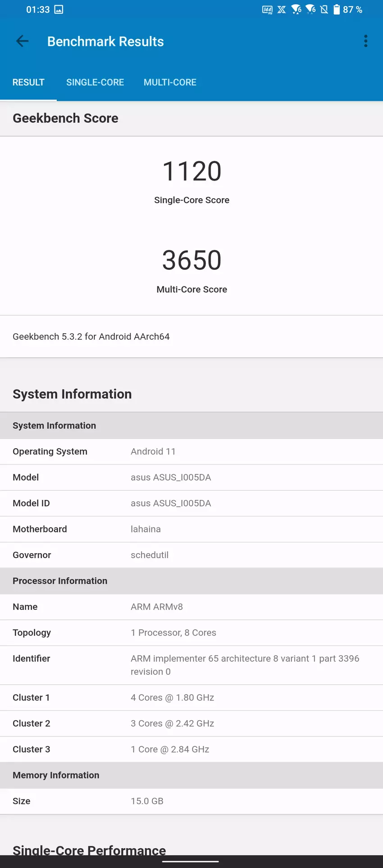Tap the first Wi-Fi 6 signal icon
The image size is (383, 868).
[296, 9]
